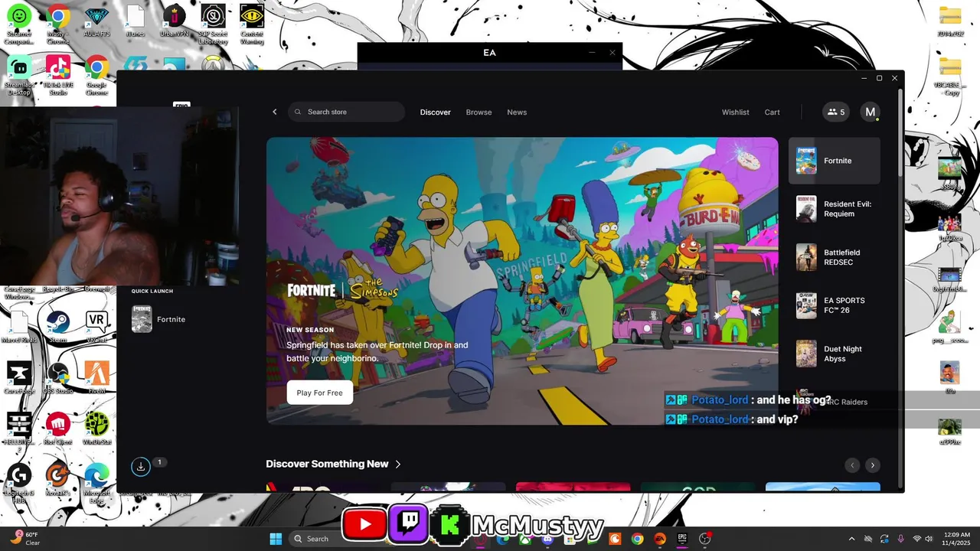
Task: Open the friends icon showing 5
Action: pyautogui.click(x=835, y=112)
